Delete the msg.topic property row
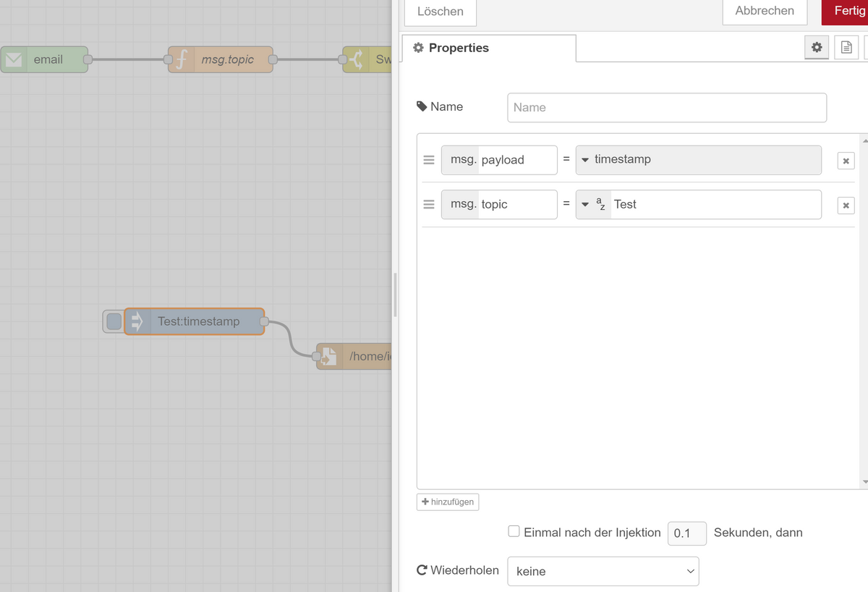Screen dimensions: 868x592 846,206
